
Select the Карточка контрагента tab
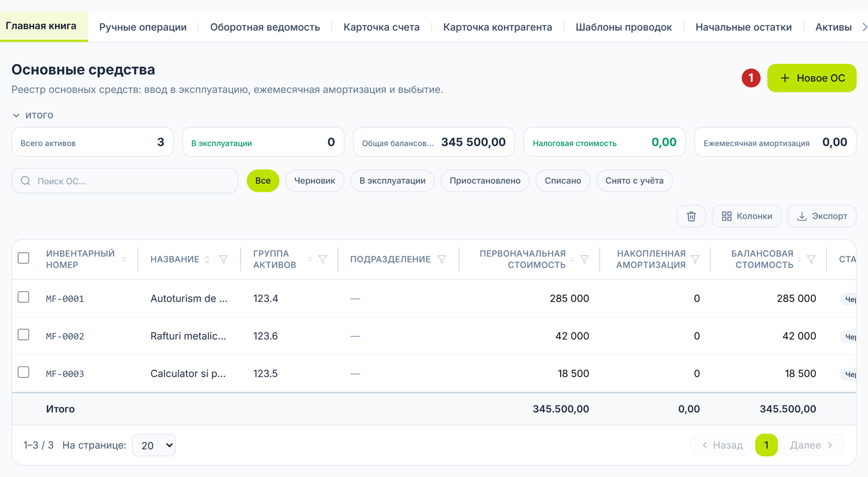point(498,27)
